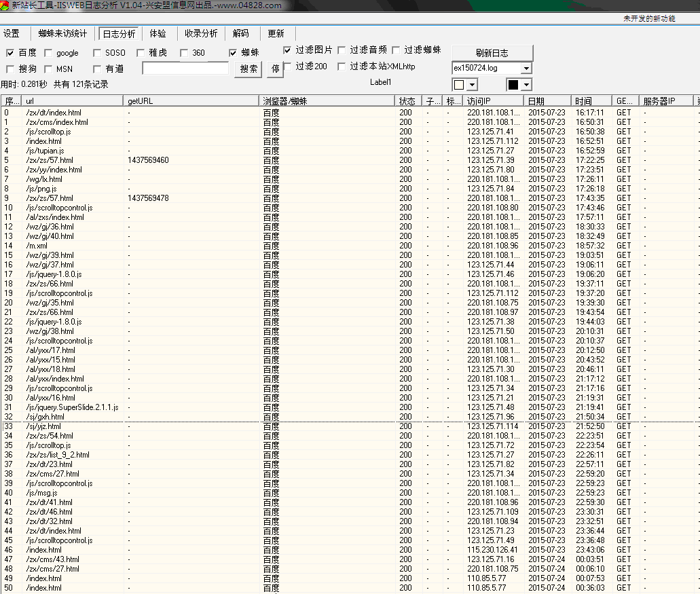Viewport: 700px width, 594px height.
Task: Open the 设置 tab
Action: point(12,33)
